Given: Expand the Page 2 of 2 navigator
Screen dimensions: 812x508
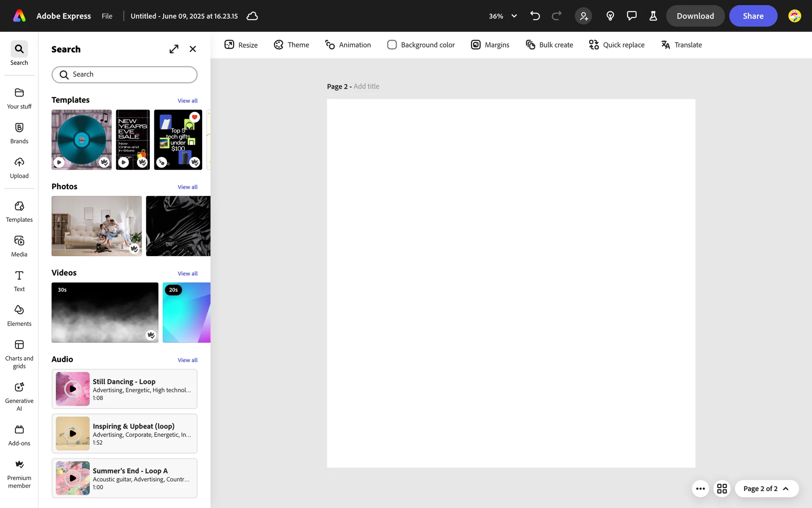Looking at the screenshot, I should coord(766,489).
